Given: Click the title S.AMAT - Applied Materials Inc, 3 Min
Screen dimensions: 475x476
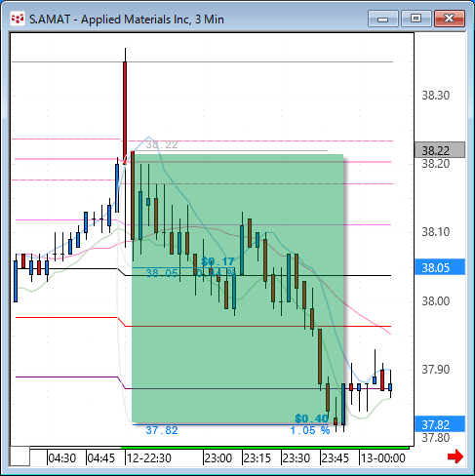Looking at the screenshot, I should (x=127, y=20).
